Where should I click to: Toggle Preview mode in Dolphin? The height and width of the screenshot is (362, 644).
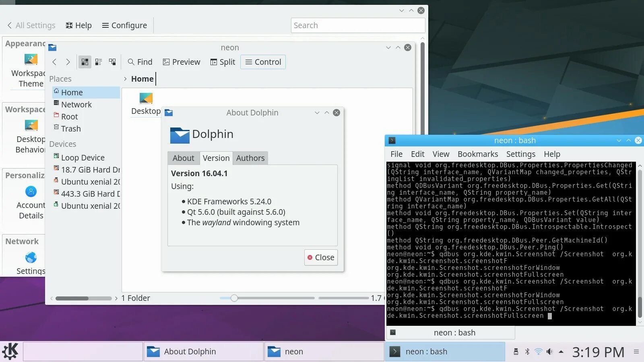pyautogui.click(x=181, y=62)
